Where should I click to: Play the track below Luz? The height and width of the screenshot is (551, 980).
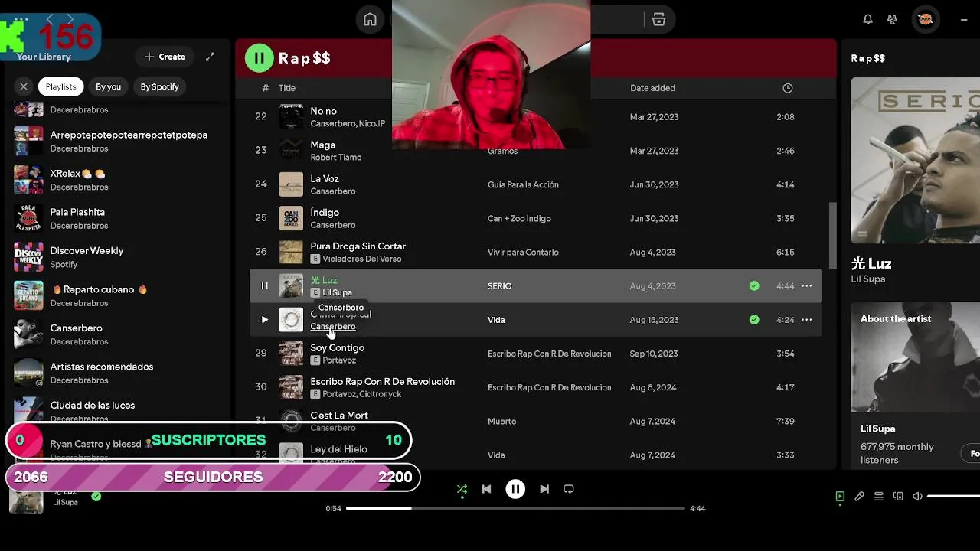tap(264, 319)
